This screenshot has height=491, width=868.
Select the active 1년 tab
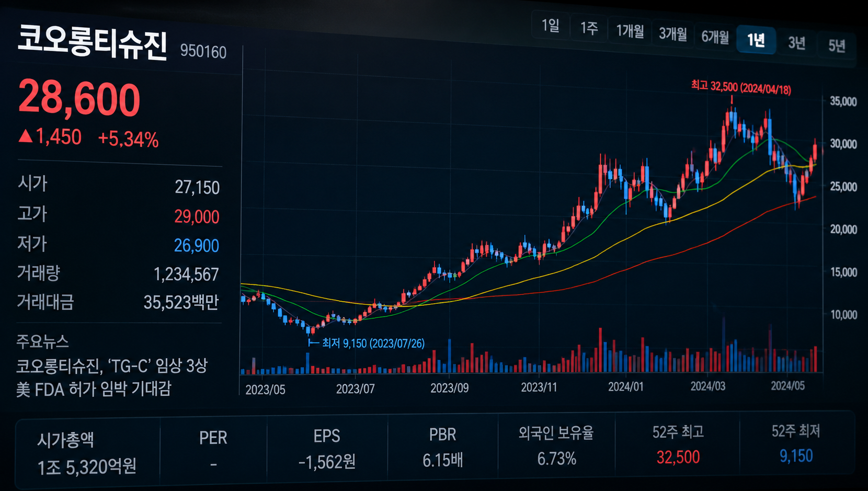pos(756,39)
